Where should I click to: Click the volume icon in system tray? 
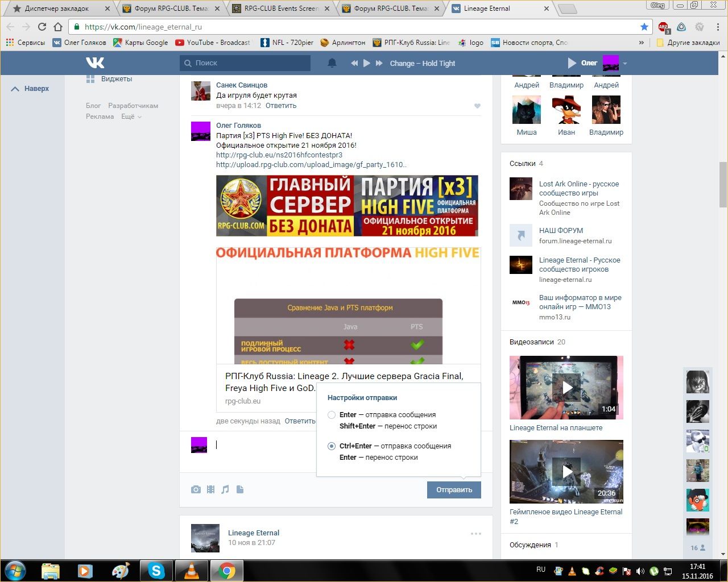[x=640, y=571]
